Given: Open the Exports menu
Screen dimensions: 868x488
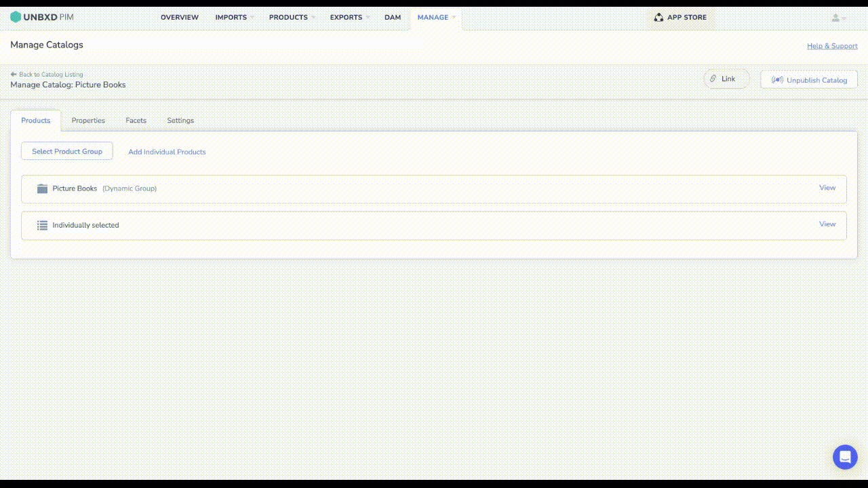Looking at the screenshot, I should [347, 18].
